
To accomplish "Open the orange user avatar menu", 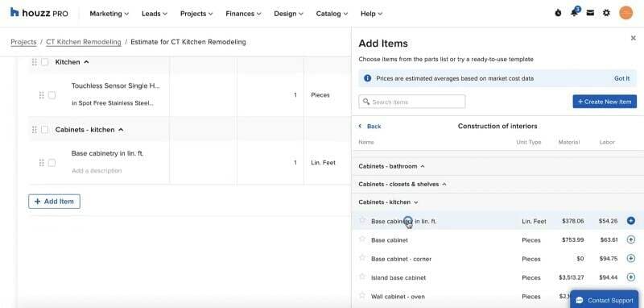I will [626, 13].
